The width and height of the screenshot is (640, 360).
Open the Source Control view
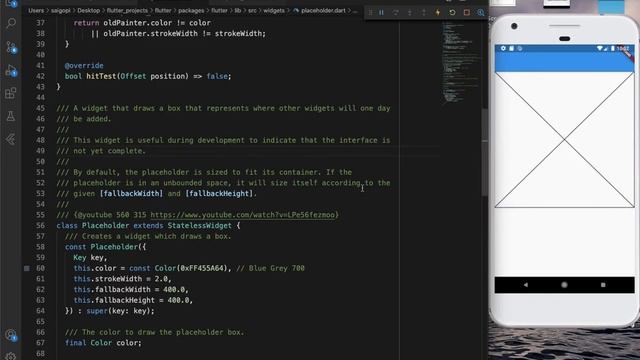pos(11,47)
